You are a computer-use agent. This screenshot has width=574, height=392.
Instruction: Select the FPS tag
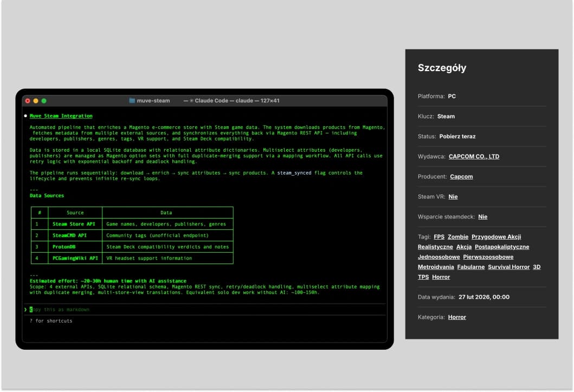(438, 237)
